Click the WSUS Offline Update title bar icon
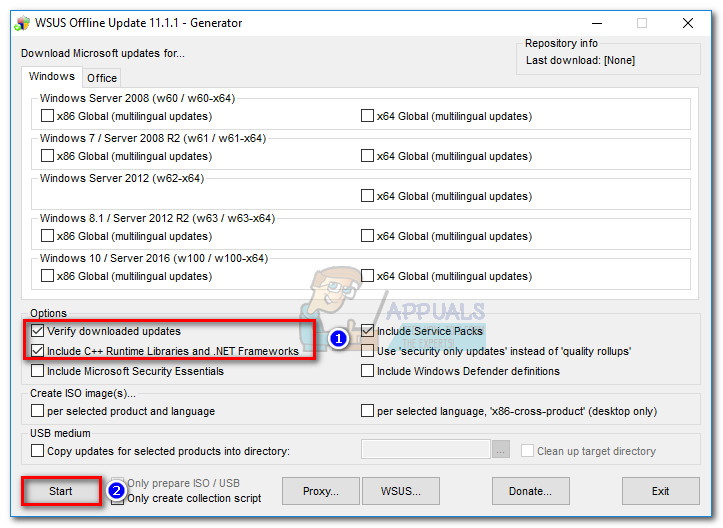The height and width of the screenshot is (528, 723). tap(22, 23)
